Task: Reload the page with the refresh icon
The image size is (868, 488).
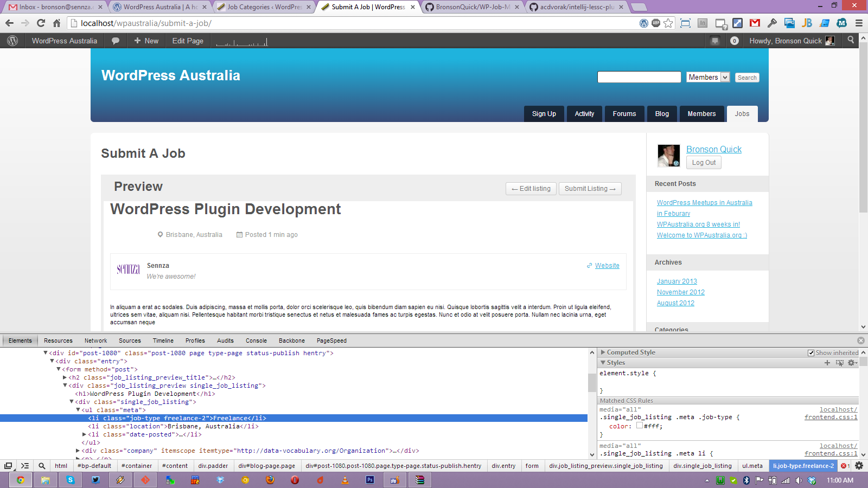Action: coord(41,23)
